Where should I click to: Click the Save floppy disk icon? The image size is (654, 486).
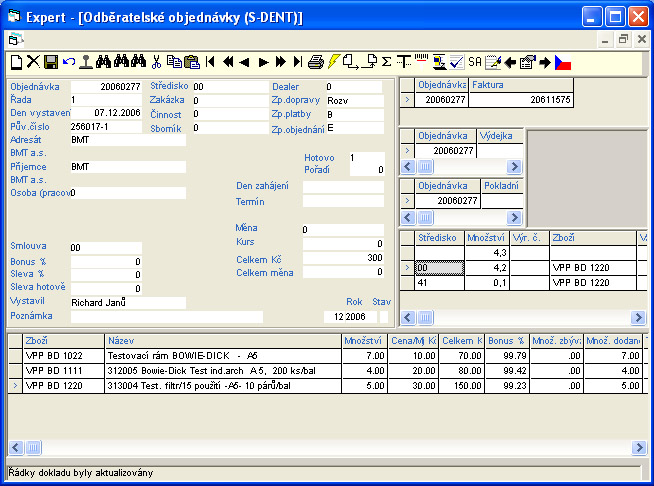click(50, 62)
